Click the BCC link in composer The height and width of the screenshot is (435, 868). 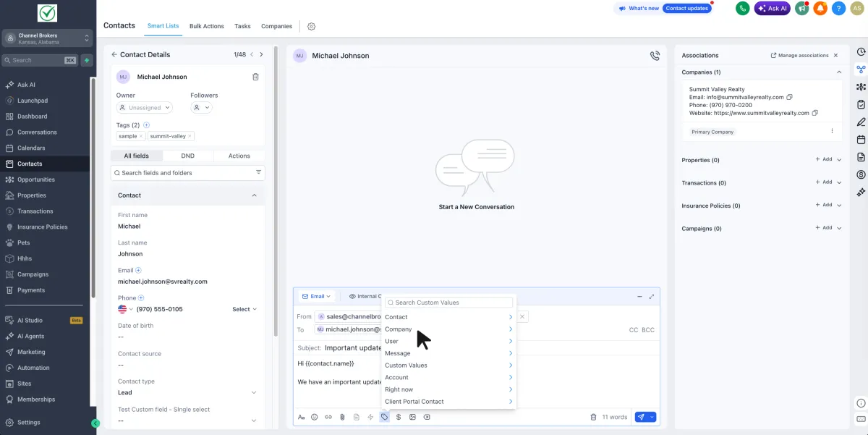click(x=648, y=330)
